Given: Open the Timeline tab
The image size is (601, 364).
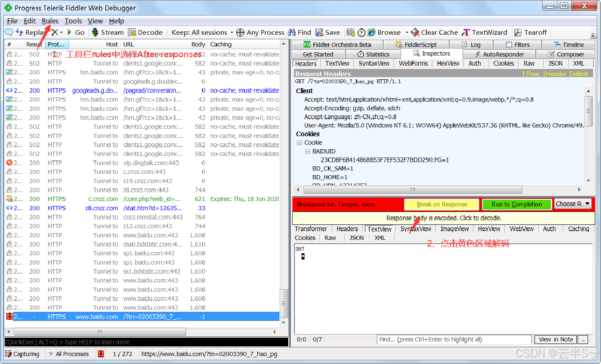Looking at the screenshot, I should click(569, 44).
